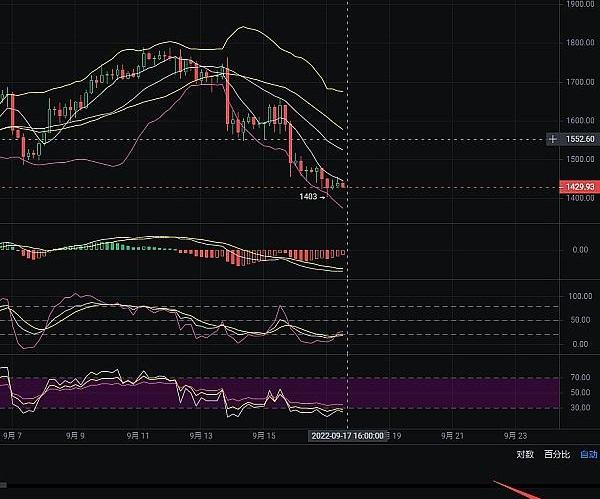The width and height of the screenshot is (600, 499).
Task: Click the crosshair date label 2022-09-17 16:00:00
Action: (347, 436)
